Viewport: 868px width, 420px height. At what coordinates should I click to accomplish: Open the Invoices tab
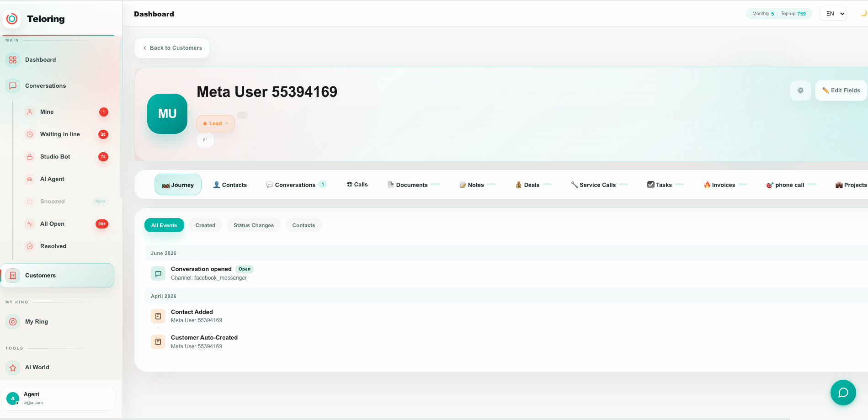coord(725,185)
